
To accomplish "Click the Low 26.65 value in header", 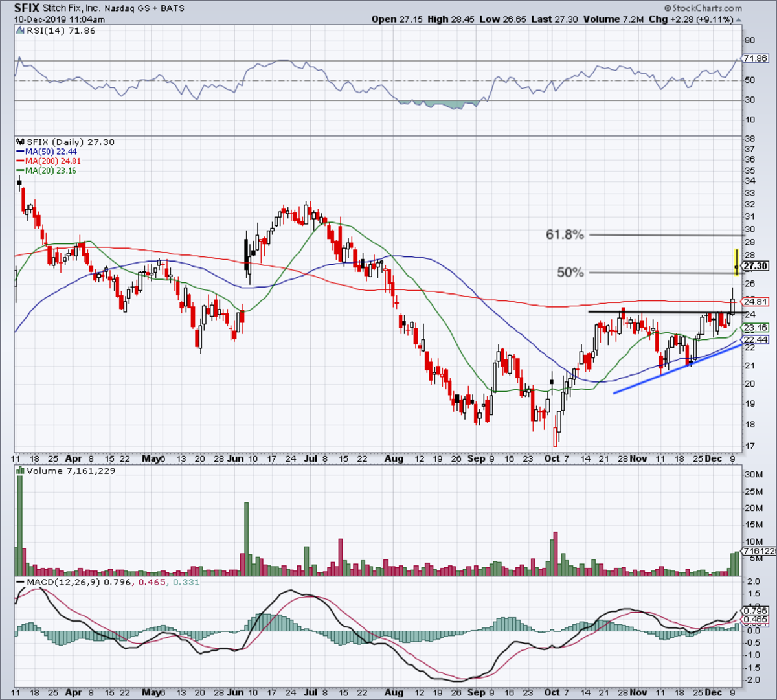I will (x=503, y=19).
